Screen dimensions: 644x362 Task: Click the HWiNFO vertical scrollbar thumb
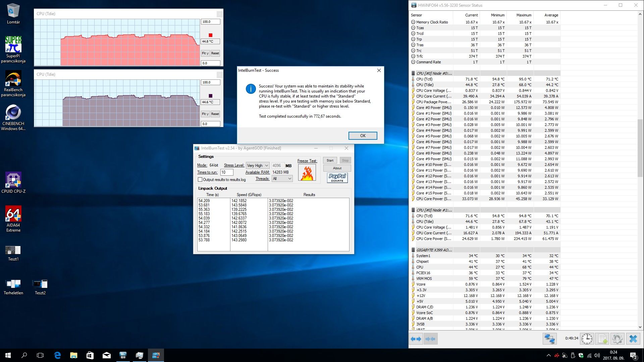pyautogui.click(x=640, y=147)
